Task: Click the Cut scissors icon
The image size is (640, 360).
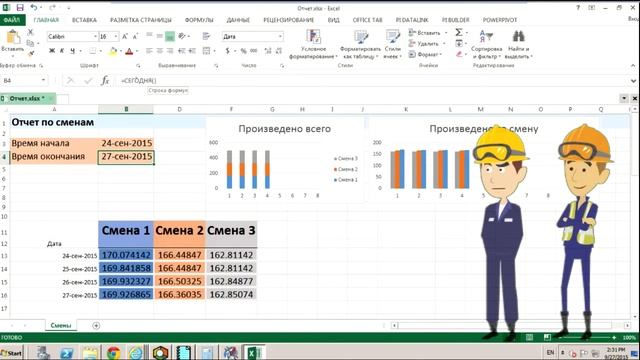Action: [31, 32]
